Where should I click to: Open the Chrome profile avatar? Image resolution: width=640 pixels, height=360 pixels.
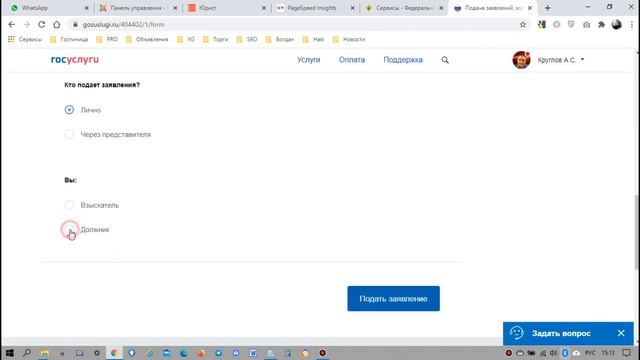point(616,24)
